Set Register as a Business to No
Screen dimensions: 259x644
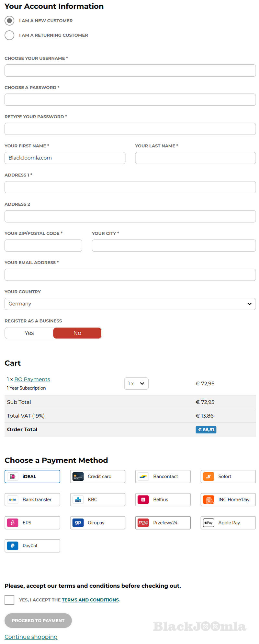coord(77,333)
